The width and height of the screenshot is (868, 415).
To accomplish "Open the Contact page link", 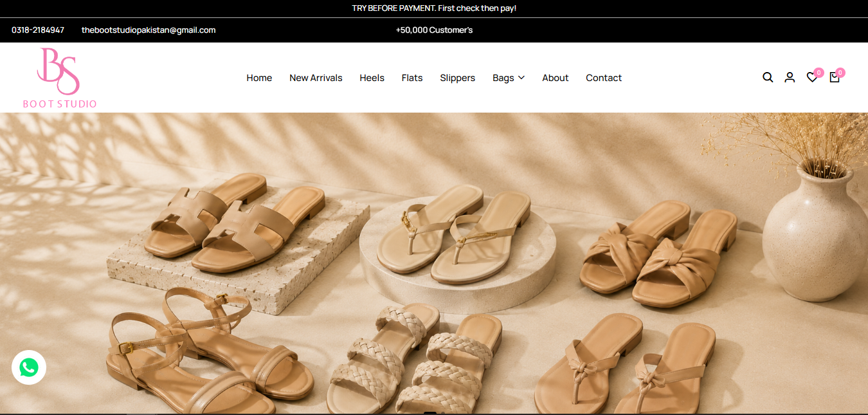I will (x=604, y=78).
